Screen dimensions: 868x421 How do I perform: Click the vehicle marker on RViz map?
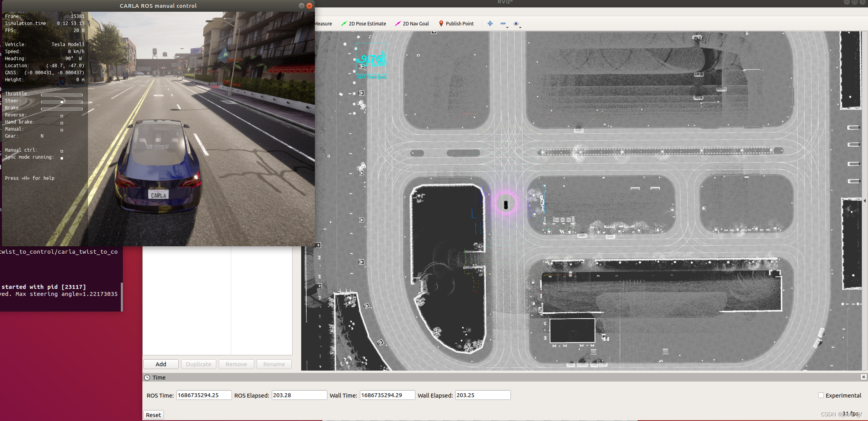(x=506, y=204)
